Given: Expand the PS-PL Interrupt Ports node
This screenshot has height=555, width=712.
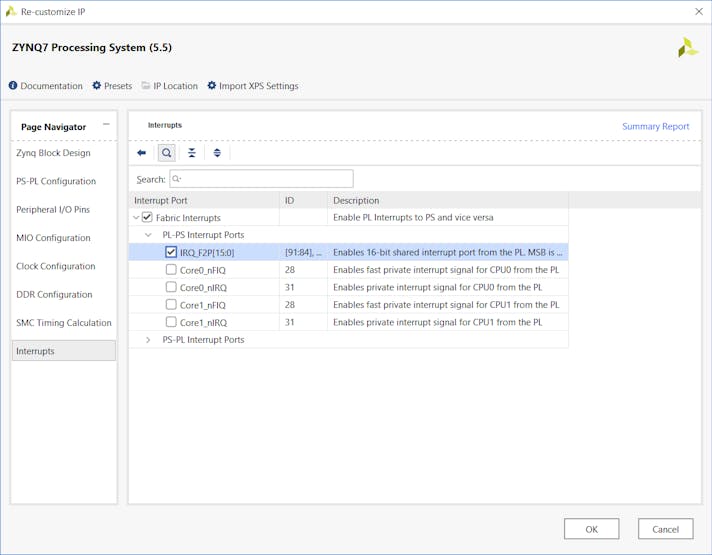Looking at the screenshot, I should (148, 340).
